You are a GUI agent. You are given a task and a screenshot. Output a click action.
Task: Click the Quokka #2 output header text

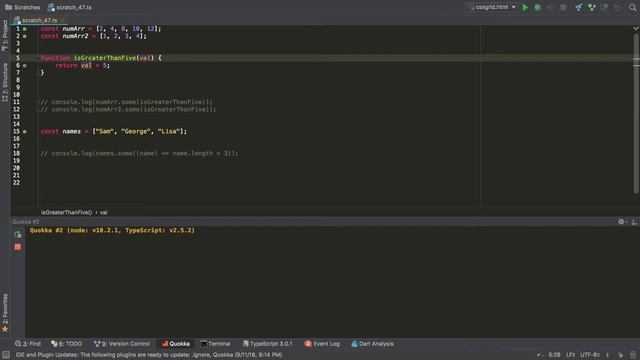(112, 230)
